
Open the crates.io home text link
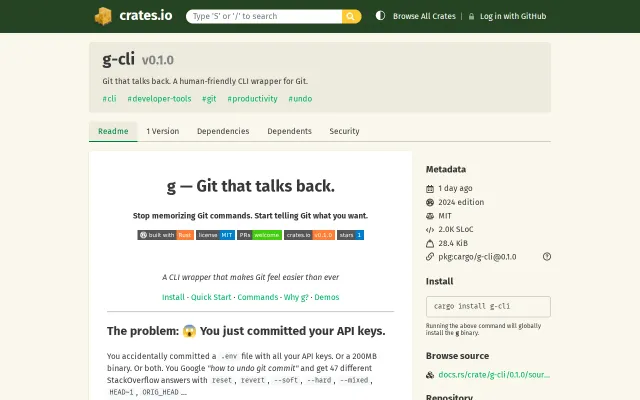click(x=146, y=16)
